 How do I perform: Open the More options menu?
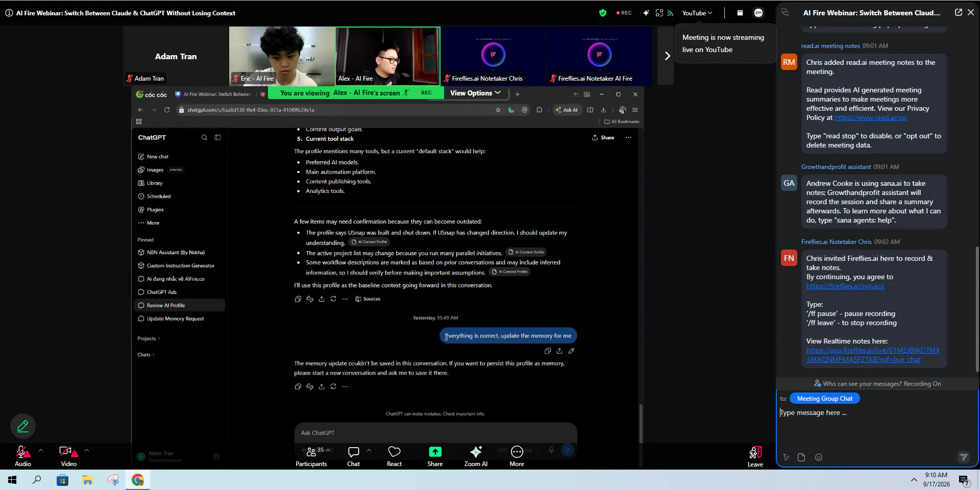point(517,456)
